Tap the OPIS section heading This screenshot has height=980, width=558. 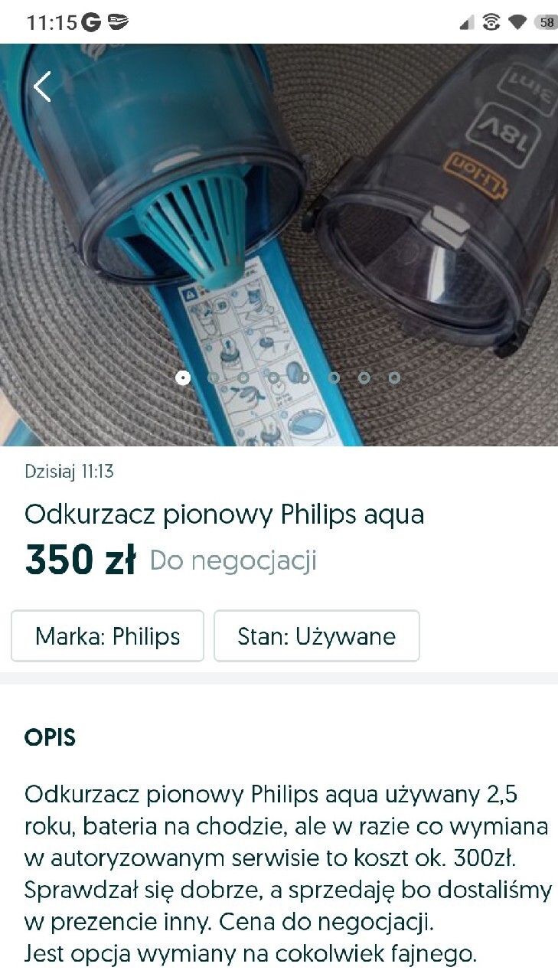coord(51,738)
